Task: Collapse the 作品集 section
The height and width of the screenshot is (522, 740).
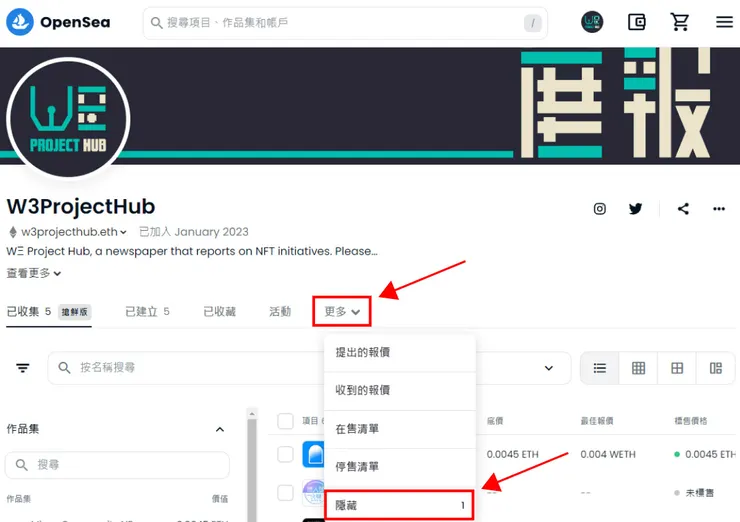Action: click(219, 429)
